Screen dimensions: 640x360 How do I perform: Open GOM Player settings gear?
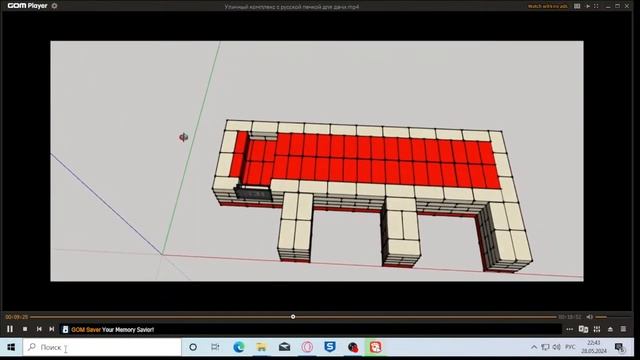click(x=54, y=6)
